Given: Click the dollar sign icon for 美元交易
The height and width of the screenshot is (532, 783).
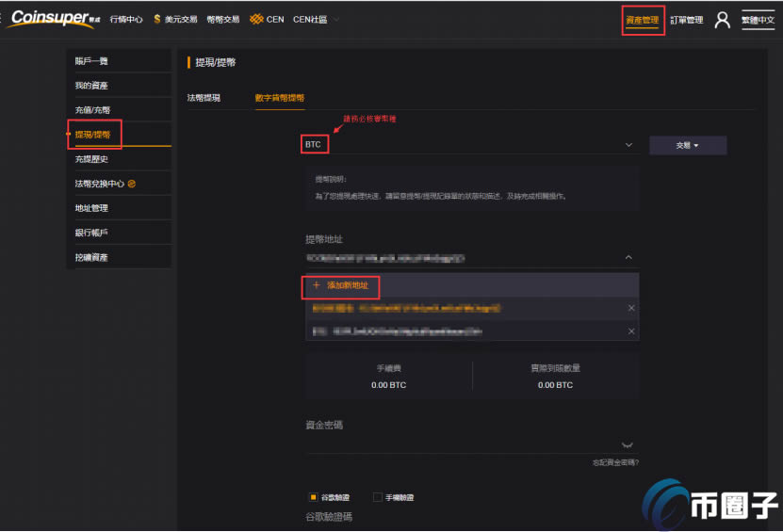Looking at the screenshot, I should tap(157, 19).
